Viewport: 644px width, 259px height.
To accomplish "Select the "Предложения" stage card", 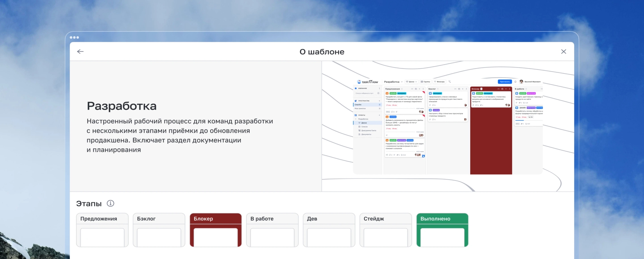I will click(102, 230).
